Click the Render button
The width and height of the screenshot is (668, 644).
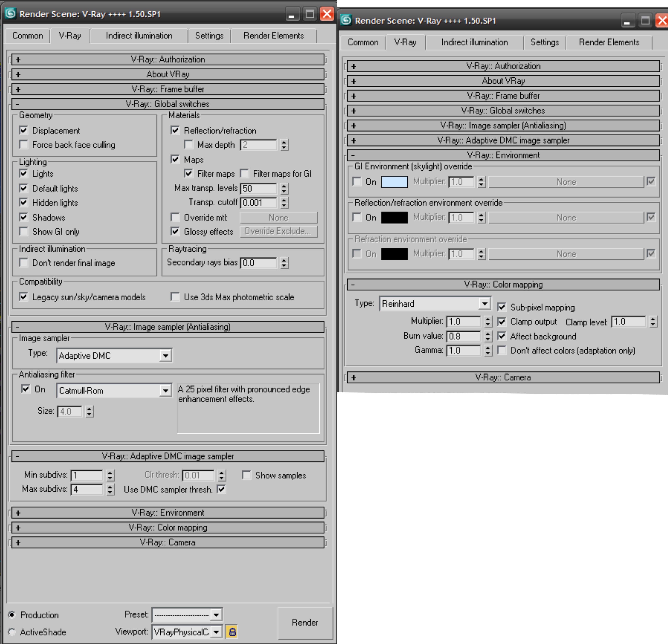click(x=305, y=623)
